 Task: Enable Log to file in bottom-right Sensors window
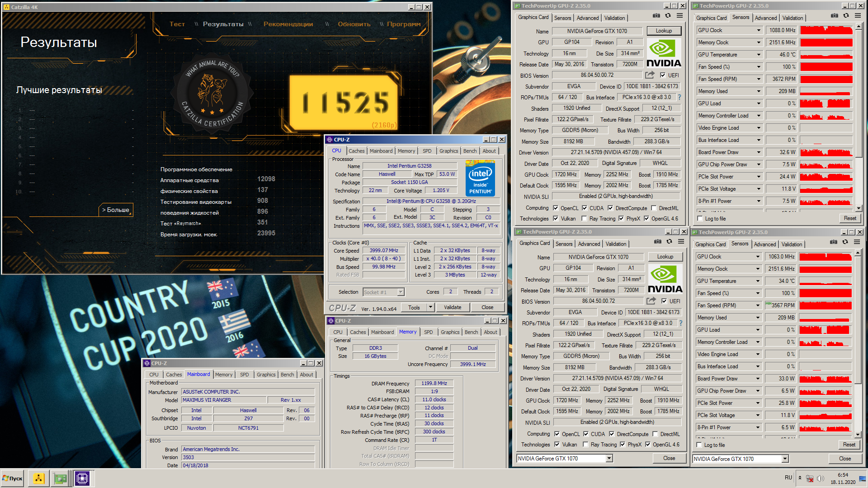(699, 445)
